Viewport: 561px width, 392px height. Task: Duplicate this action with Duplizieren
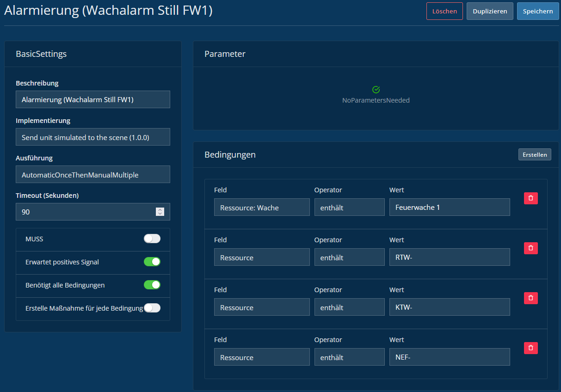(489, 12)
